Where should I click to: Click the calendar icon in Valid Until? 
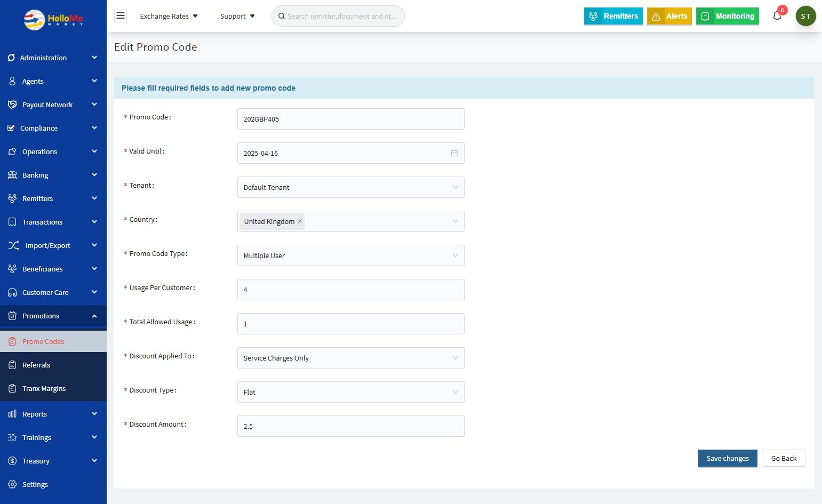coord(454,153)
